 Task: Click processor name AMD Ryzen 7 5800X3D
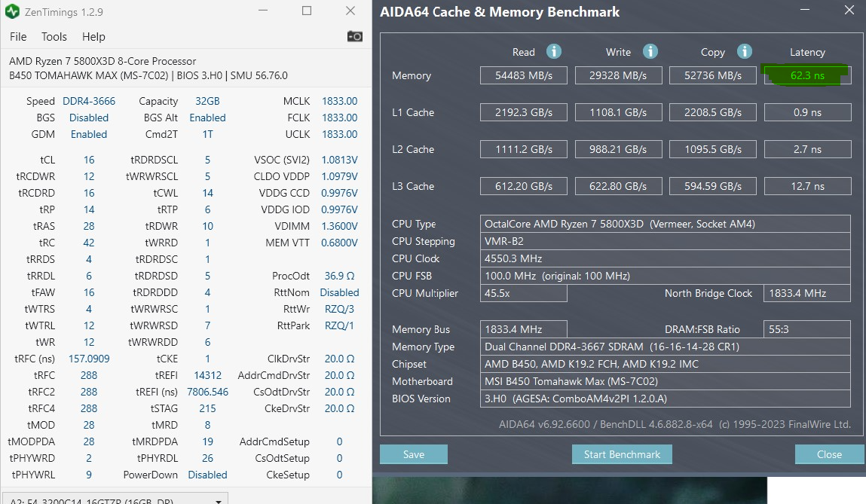[103, 61]
